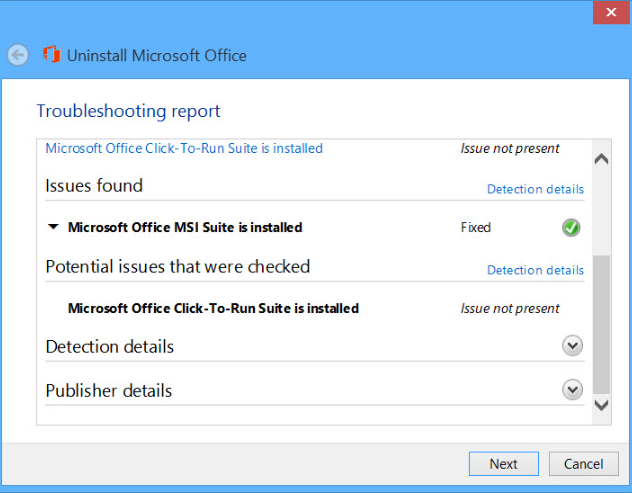Click the Troubleshooting report heading
The width and height of the screenshot is (632, 493).
click(128, 111)
